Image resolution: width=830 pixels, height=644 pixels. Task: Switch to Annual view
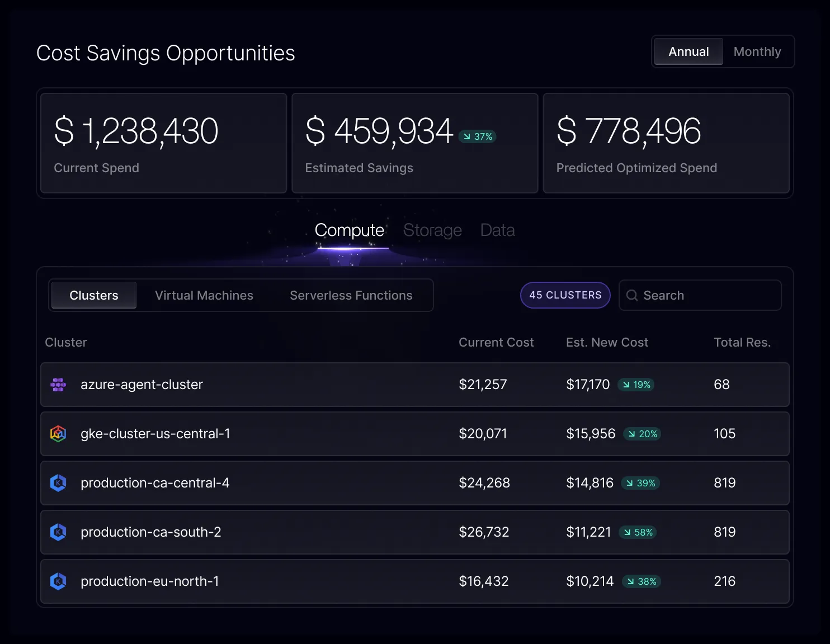(688, 51)
